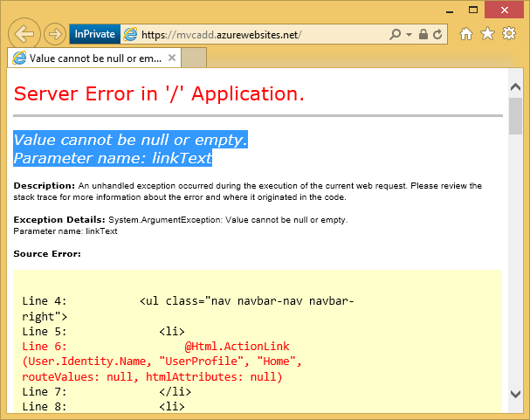This screenshot has width=530, height=420.
Task: Click source 'Line 8:' <li> text
Action: pos(103,407)
